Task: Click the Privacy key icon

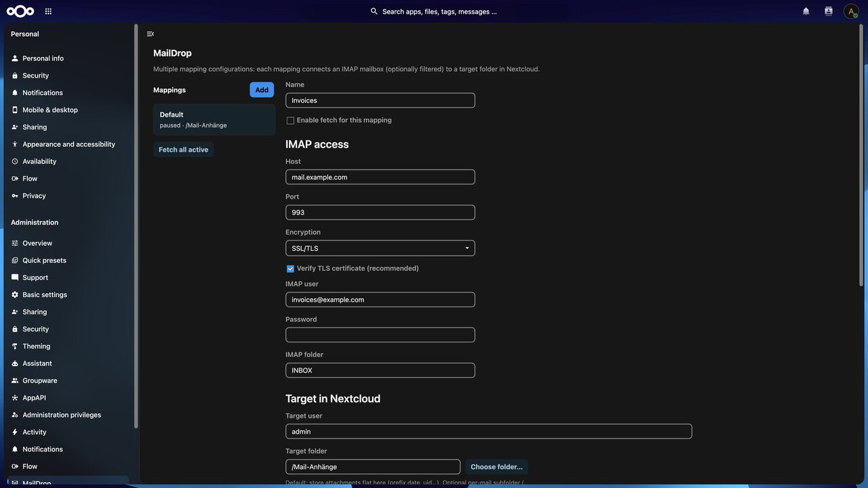Action: click(x=15, y=196)
